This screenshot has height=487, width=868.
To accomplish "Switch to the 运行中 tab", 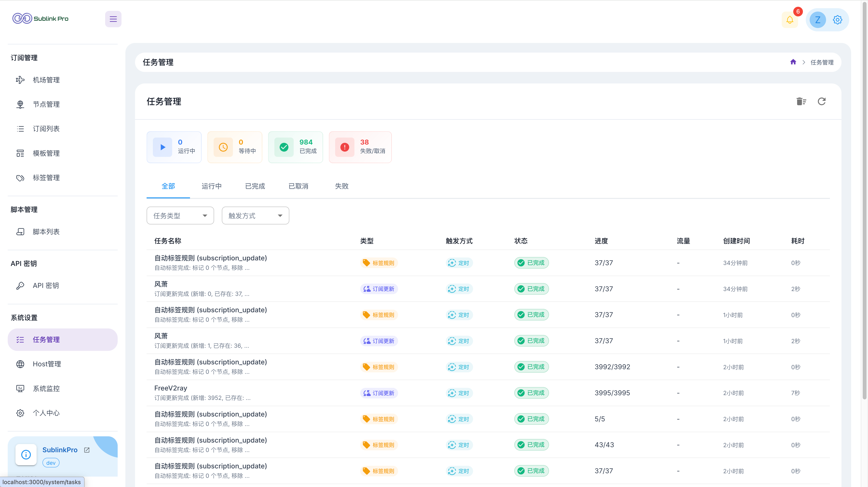I will click(212, 186).
